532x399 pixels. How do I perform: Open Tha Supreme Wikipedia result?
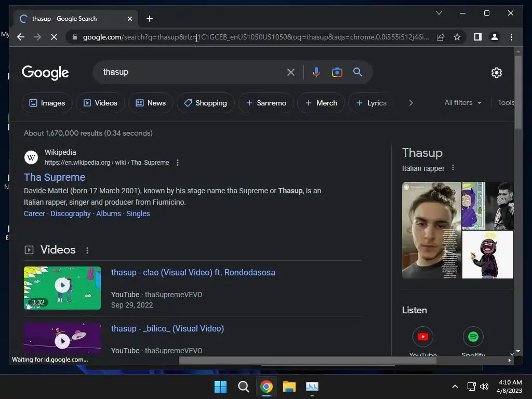55,177
